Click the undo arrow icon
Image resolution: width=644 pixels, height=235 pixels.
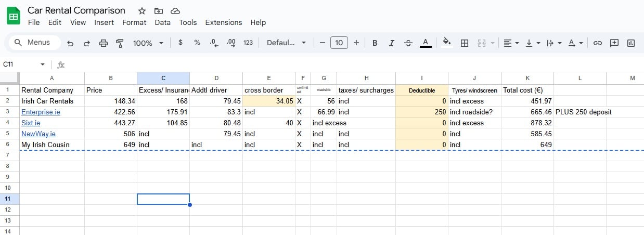(x=70, y=43)
